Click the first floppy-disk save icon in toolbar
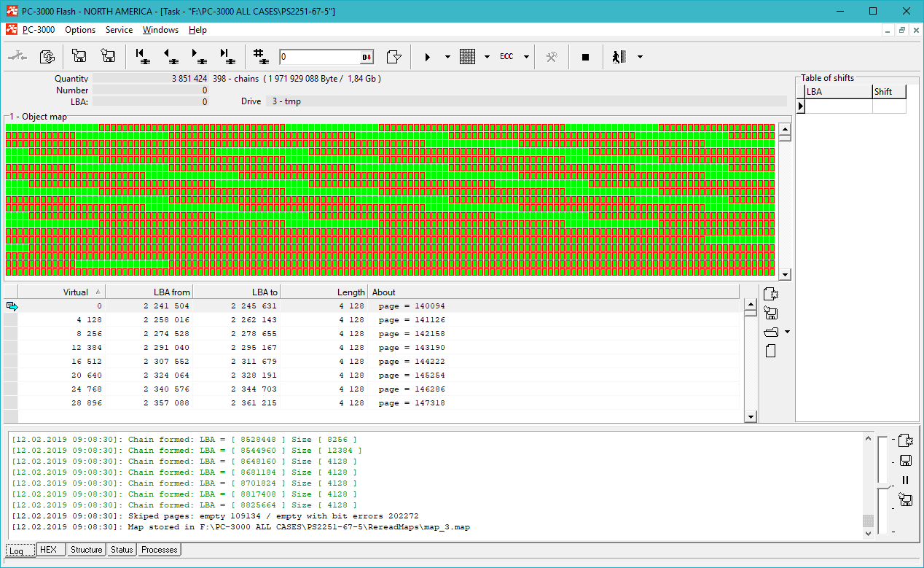The width and height of the screenshot is (924, 568). (x=79, y=57)
